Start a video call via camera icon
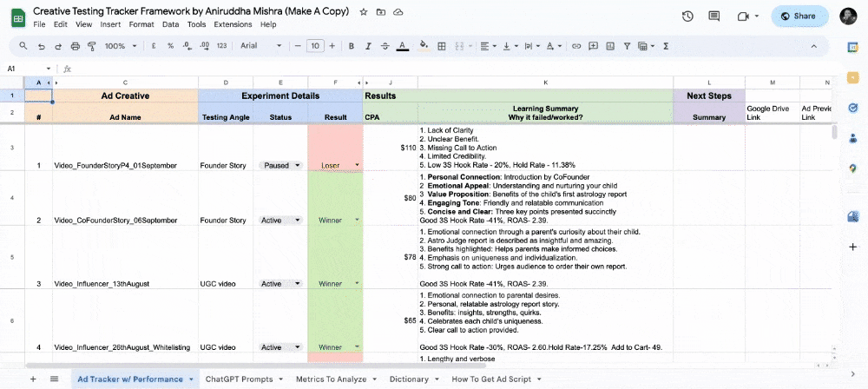 click(743, 16)
